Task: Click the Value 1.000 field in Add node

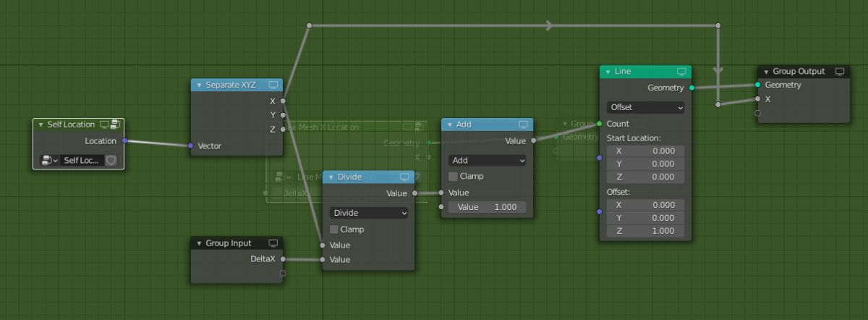Action: click(488, 207)
